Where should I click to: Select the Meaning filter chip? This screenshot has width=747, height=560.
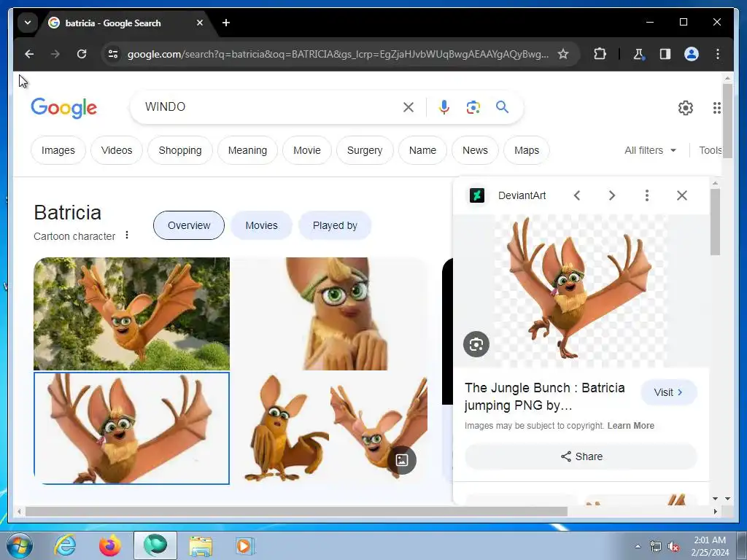coord(247,150)
